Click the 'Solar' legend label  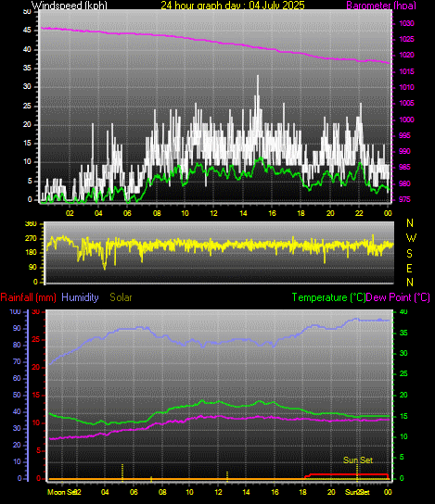(x=121, y=297)
